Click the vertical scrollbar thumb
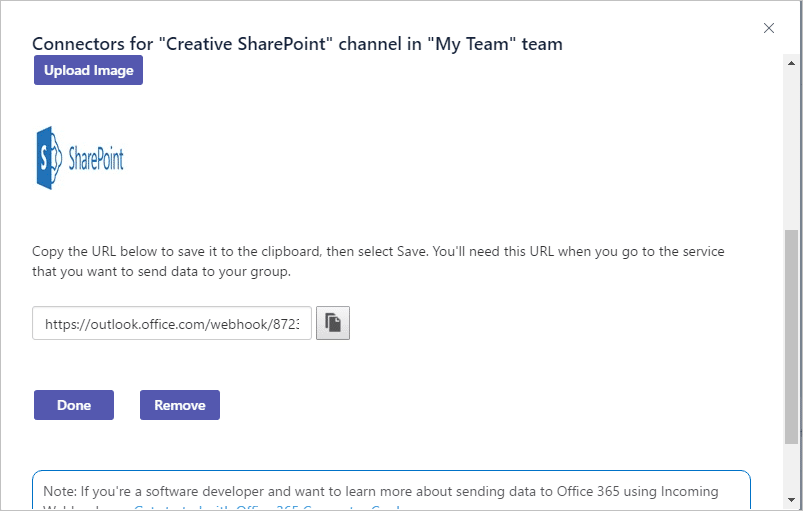Image resolution: width=803 pixels, height=511 pixels. pos(791,336)
